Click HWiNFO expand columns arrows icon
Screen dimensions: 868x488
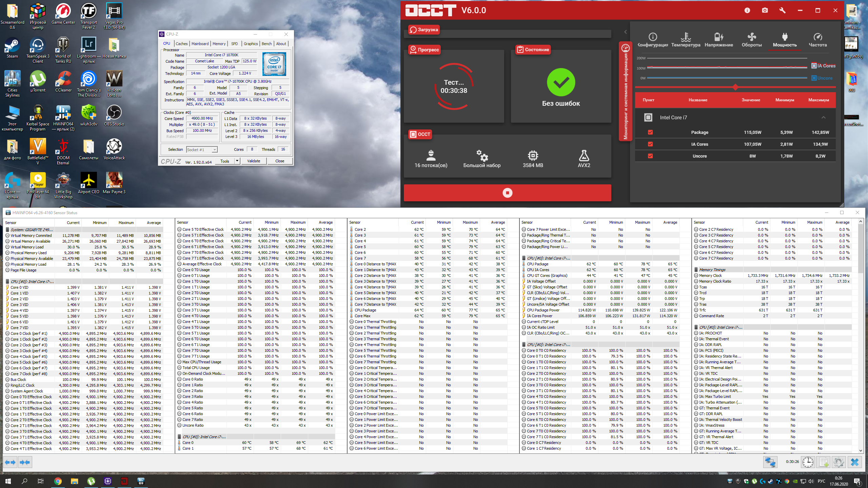pyautogui.click(x=10, y=462)
